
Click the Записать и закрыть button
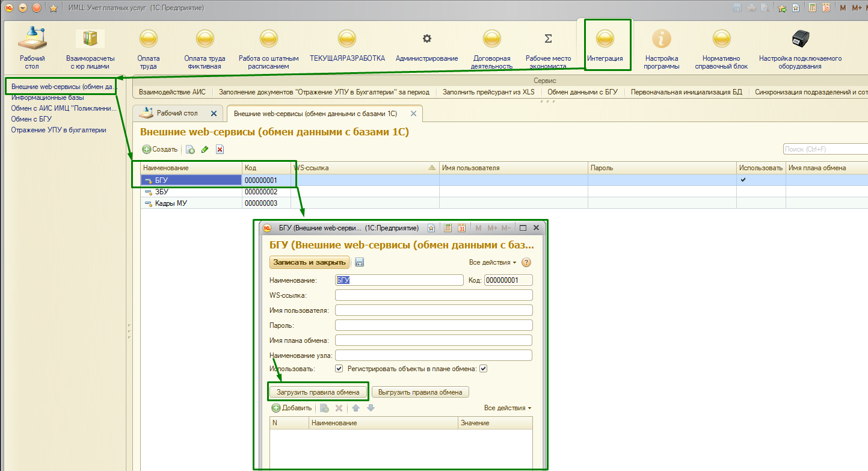(309, 262)
